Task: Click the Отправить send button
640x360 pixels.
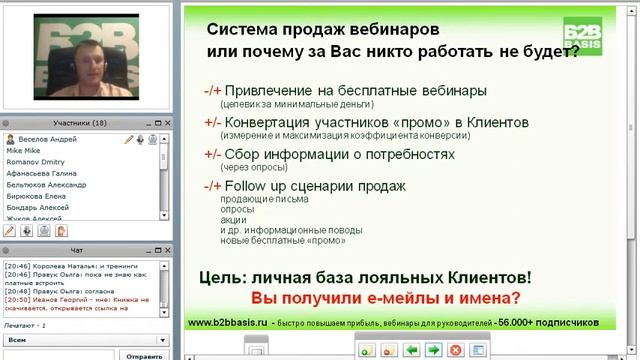Action: point(144,356)
